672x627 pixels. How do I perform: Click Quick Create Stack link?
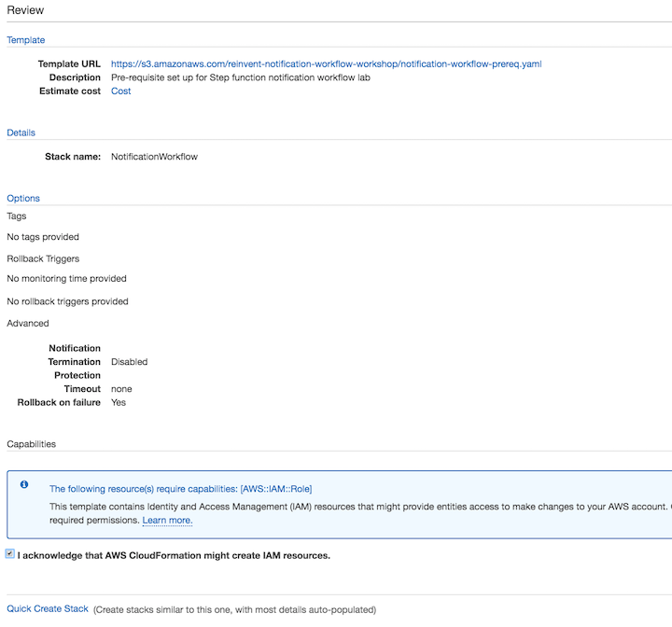[x=48, y=608]
